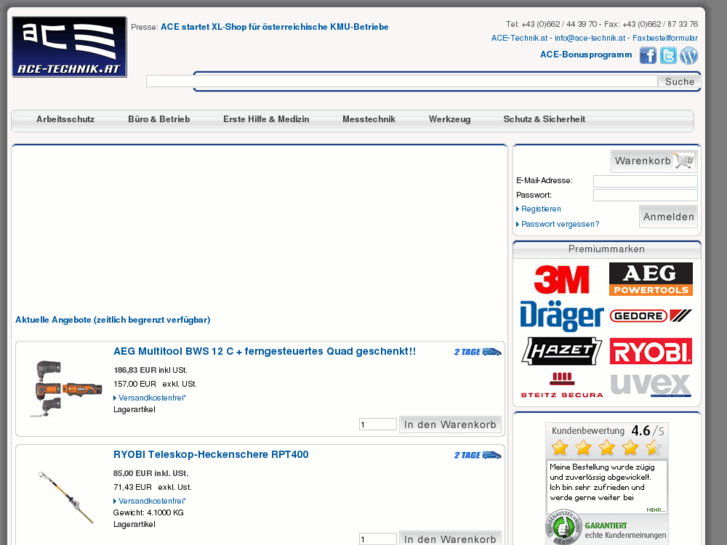Click Versandkostenfrei link under AEG Multitool
This screenshot has width=727, height=545.
(x=152, y=398)
